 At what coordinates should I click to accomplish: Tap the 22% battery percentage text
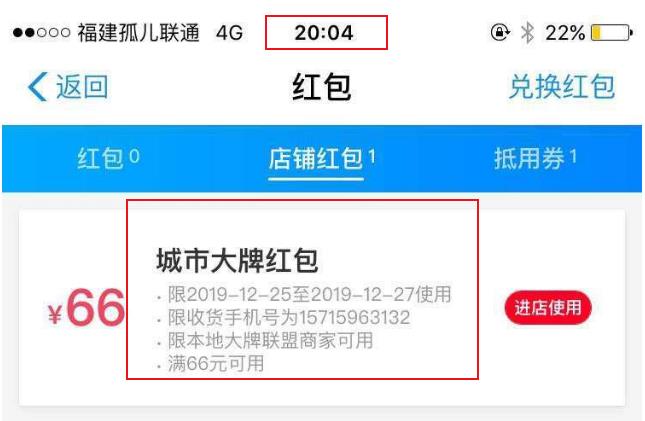(x=565, y=33)
